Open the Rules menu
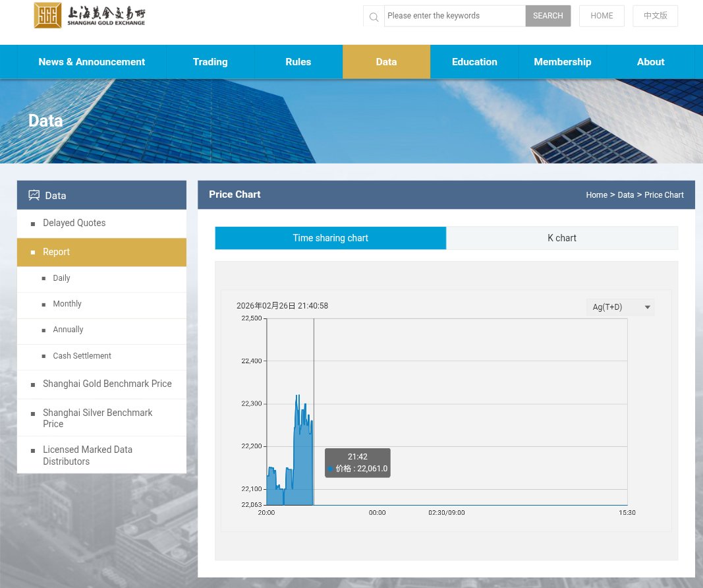This screenshot has height=588, width=703. click(298, 62)
